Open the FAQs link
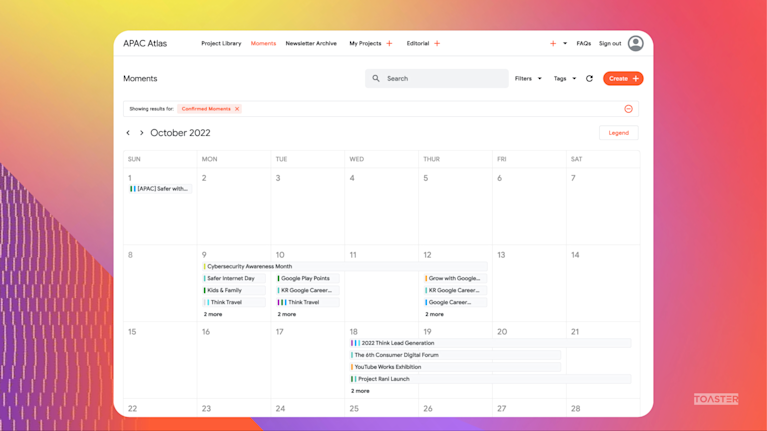This screenshot has height=431, width=767. point(584,44)
